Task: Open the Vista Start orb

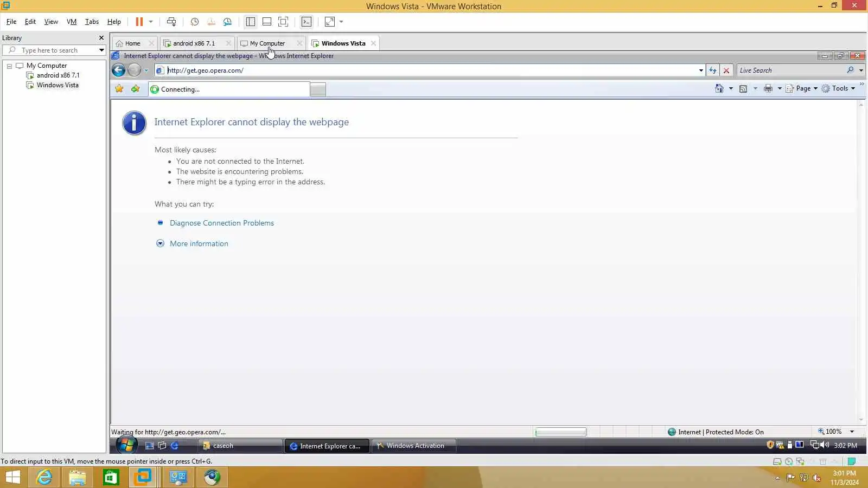Action: pos(126,446)
